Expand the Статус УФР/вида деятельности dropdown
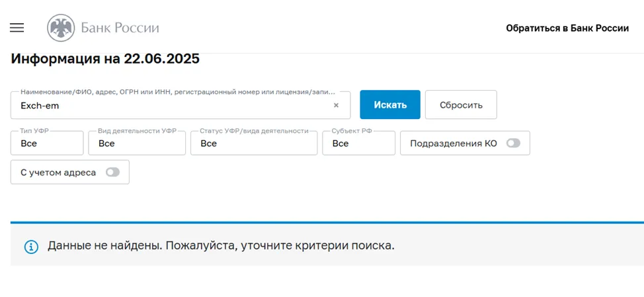 pyautogui.click(x=254, y=143)
